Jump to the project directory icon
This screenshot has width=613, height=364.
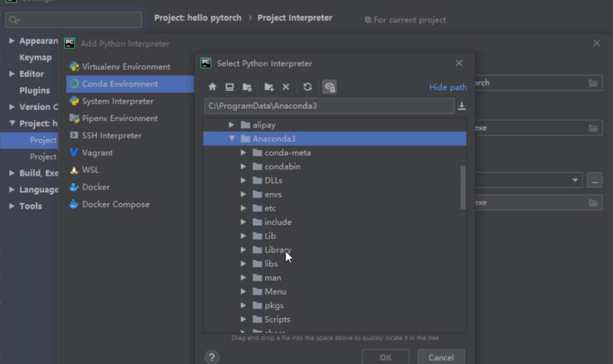pos(247,87)
